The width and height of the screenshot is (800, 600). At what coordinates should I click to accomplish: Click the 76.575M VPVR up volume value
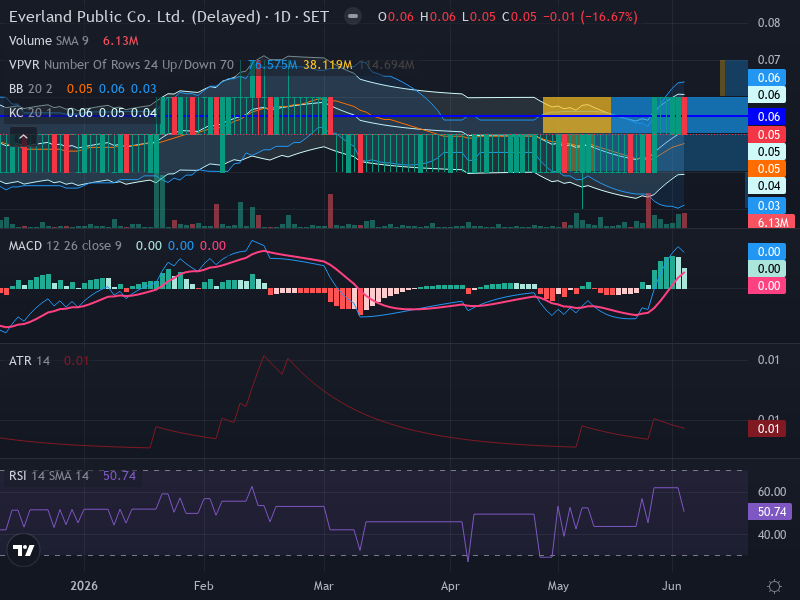click(x=272, y=65)
